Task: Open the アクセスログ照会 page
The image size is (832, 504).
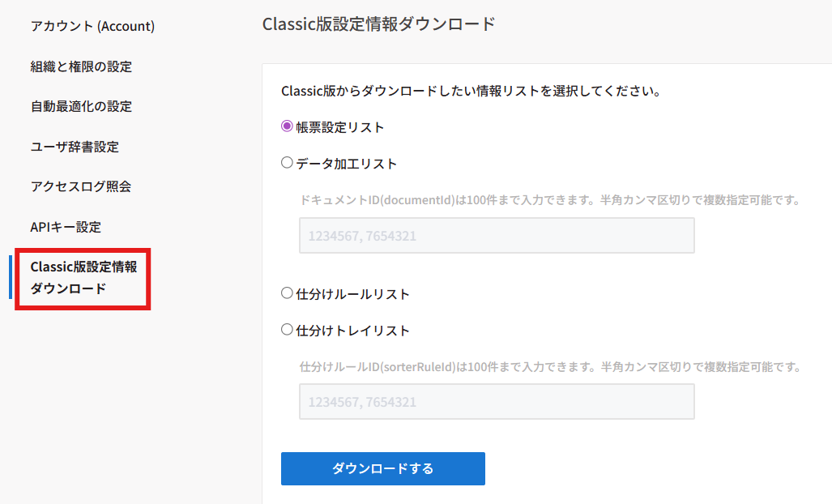Action: point(81,186)
